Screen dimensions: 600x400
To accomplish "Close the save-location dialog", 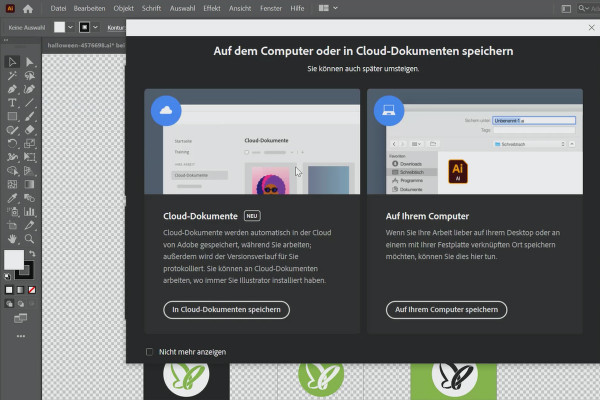I will (592, 28).
